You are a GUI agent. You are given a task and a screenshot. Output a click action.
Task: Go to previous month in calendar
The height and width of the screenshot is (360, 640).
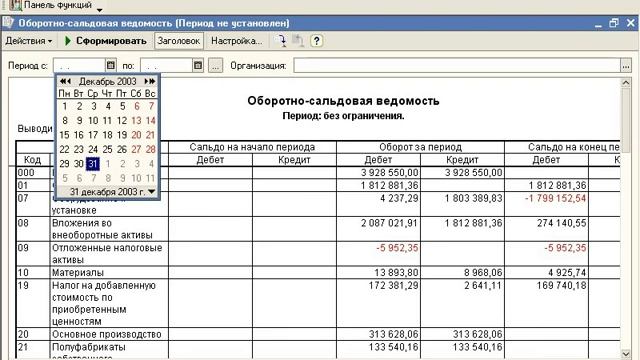pyautogui.click(x=69, y=81)
